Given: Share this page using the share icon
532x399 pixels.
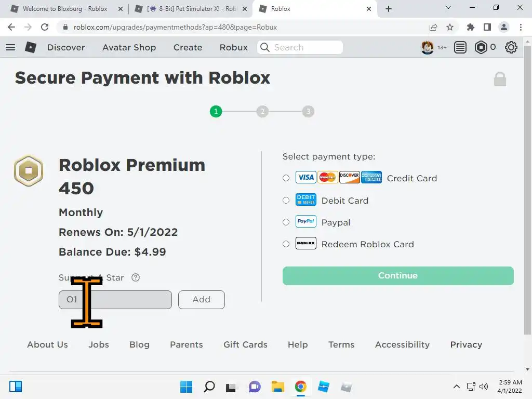Looking at the screenshot, I should (433, 27).
